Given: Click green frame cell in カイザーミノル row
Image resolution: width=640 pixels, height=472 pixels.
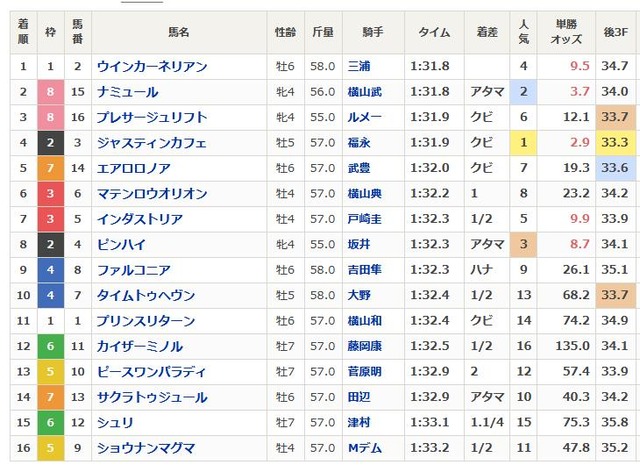Looking at the screenshot, I should point(49,346).
